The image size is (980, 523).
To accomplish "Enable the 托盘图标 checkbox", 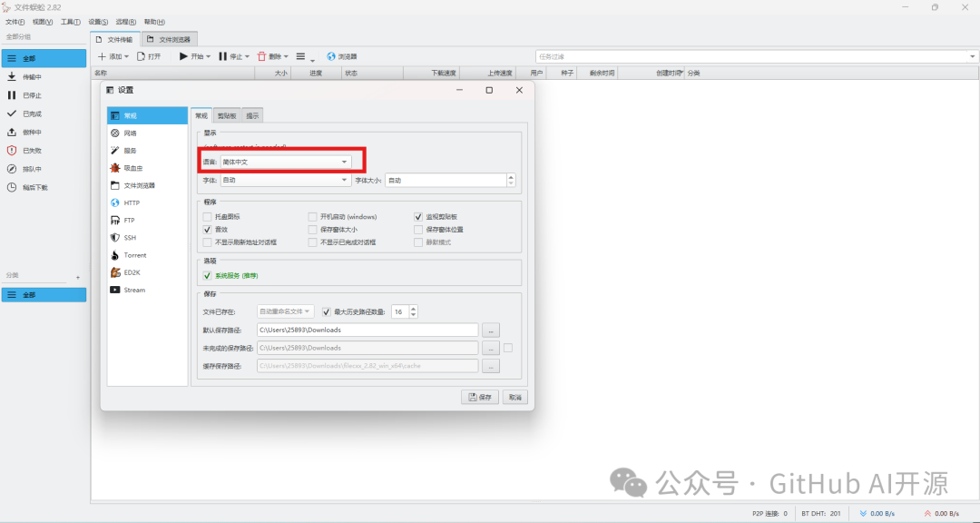I will click(208, 216).
